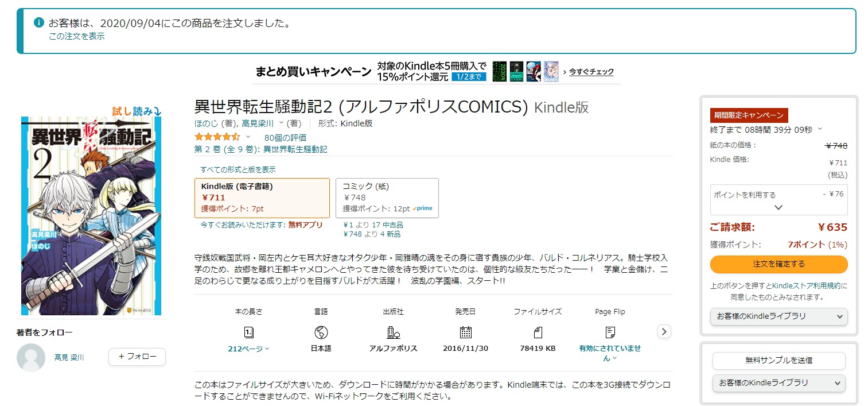This screenshot has width=868, height=406.
Task: Click the 試し読み preview link above the cover
Action: pos(137,111)
